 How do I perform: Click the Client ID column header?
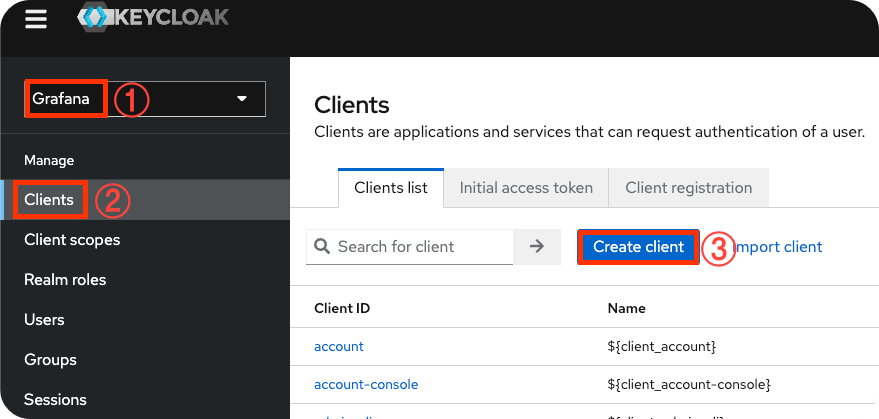pyautogui.click(x=342, y=308)
